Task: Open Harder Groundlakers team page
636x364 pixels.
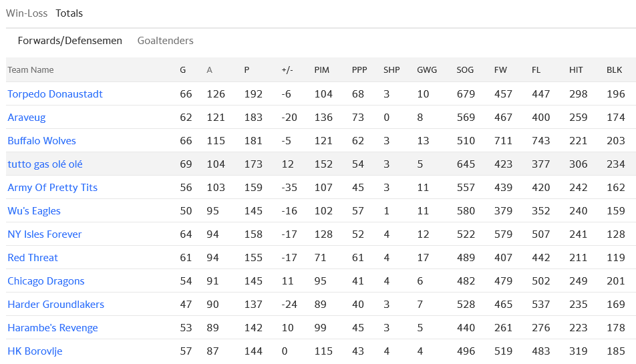Action: pos(56,305)
